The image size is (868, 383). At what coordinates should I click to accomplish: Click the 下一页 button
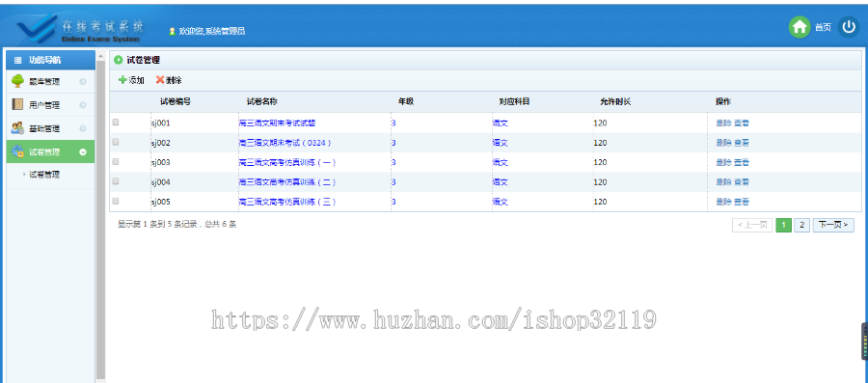[833, 225]
